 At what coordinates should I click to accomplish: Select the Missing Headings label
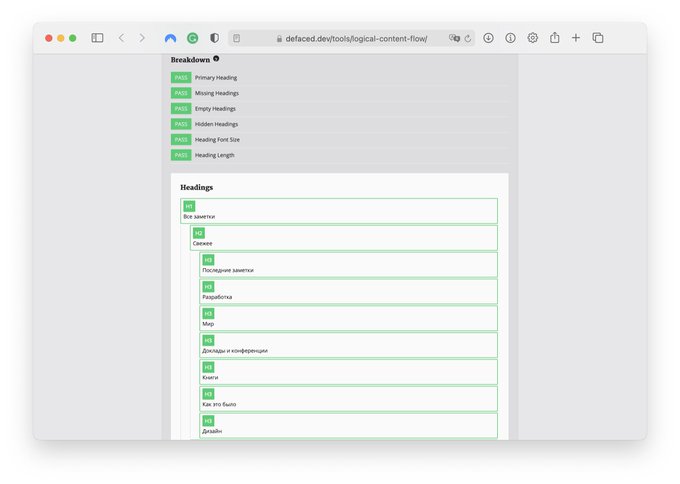pos(216,93)
